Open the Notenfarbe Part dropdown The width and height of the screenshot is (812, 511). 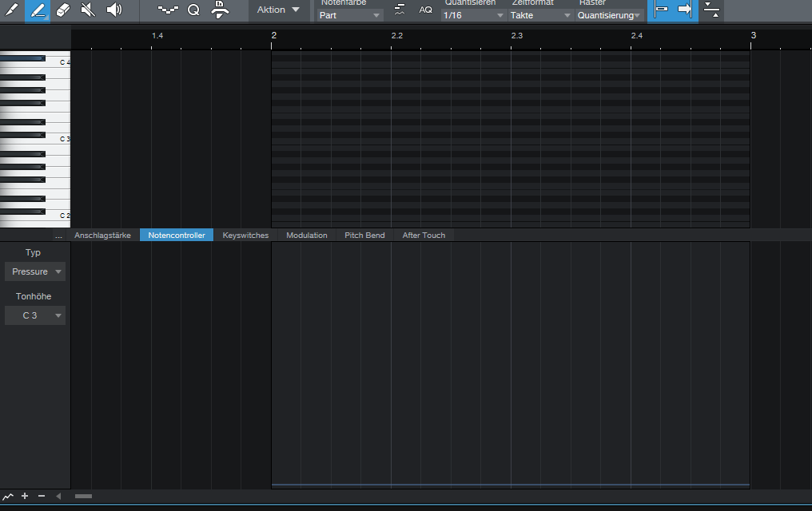(350, 15)
